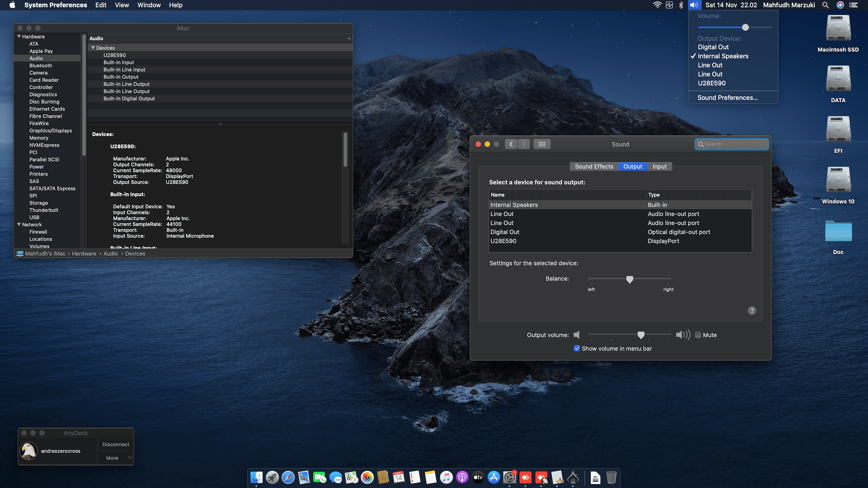This screenshot has width=868, height=488.
Task: Collapse the Audio section using its chevron
Action: (x=349, y=38)
